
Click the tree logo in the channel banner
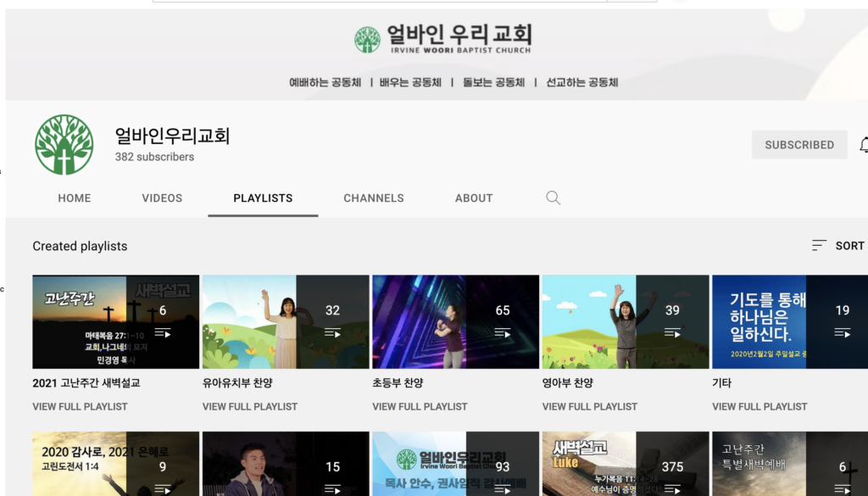click(x=368, y=40)
